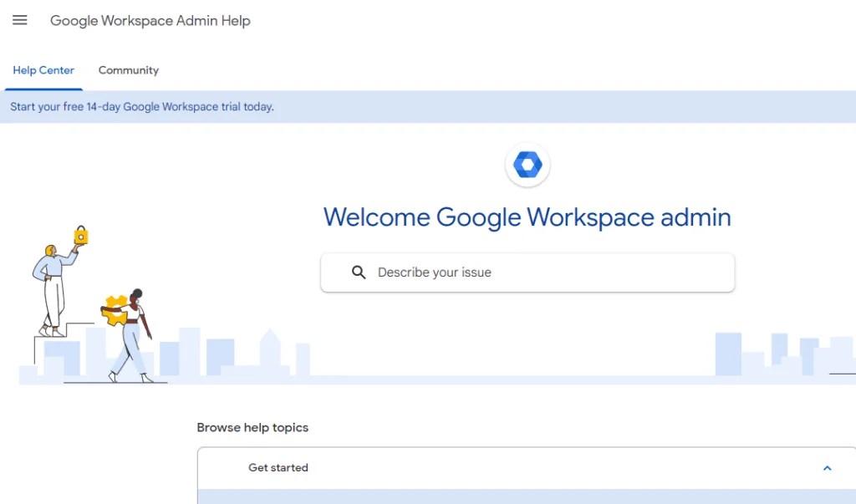Viewport: 856px width, 504px height.
Task: Click the upward chevron on Get started row
Action: click(827, 467)
